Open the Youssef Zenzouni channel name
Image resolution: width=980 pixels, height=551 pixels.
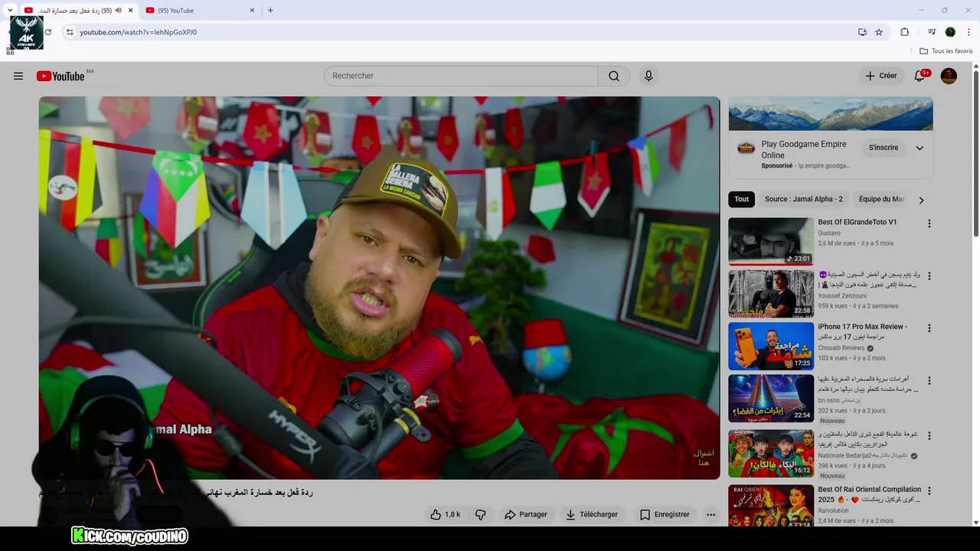[842, 295]
